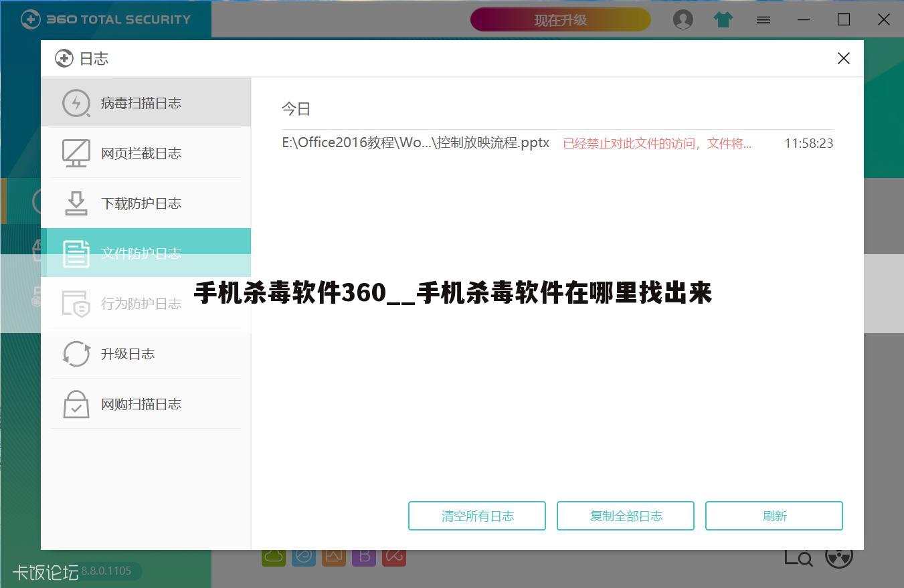
Task: Click the 360 Total Security logo
Action: (106, 19)
